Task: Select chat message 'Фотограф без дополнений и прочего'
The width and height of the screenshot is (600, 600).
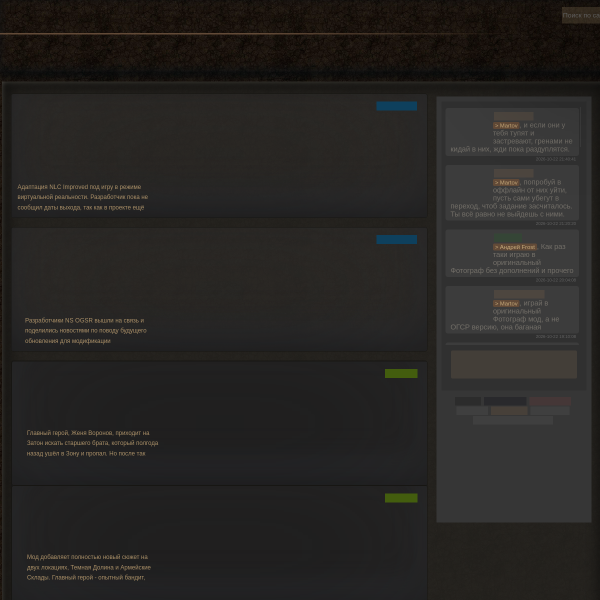Action: coord(512,253)
